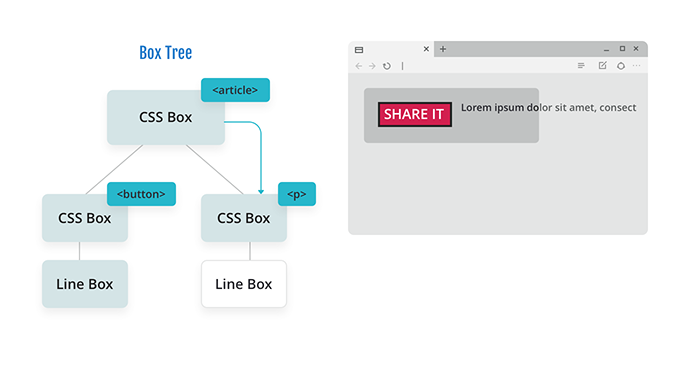Click the red SHARE IT button

(x=415, y=114)
